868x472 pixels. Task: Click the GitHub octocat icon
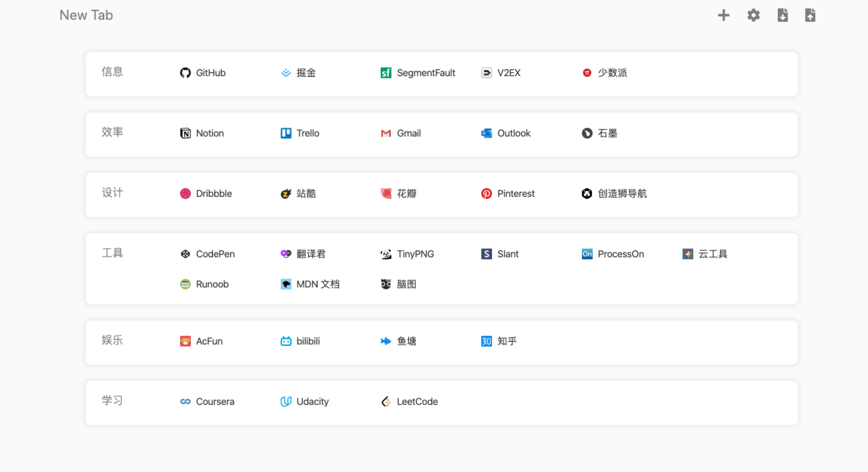point(185,73)
